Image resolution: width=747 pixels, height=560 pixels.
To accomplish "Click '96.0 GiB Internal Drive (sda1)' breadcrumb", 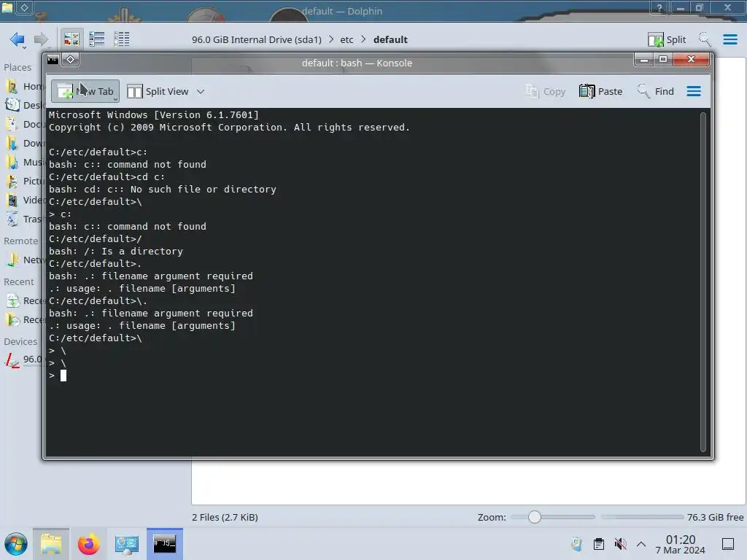I will click(x=257, y=39).
